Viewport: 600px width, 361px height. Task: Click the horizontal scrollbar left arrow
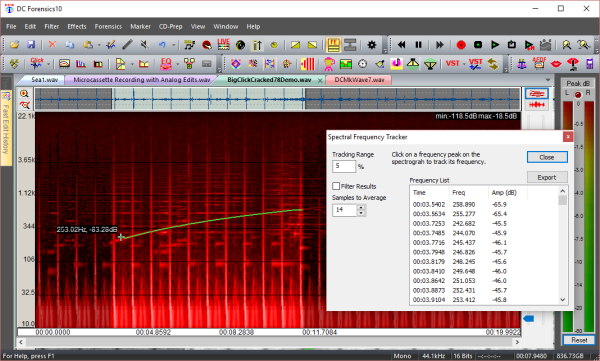(21, 342)
